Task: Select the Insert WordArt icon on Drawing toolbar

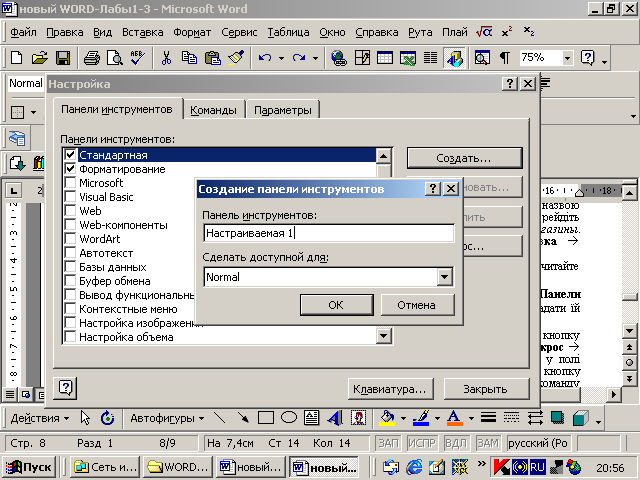Action: pos(335,418)
